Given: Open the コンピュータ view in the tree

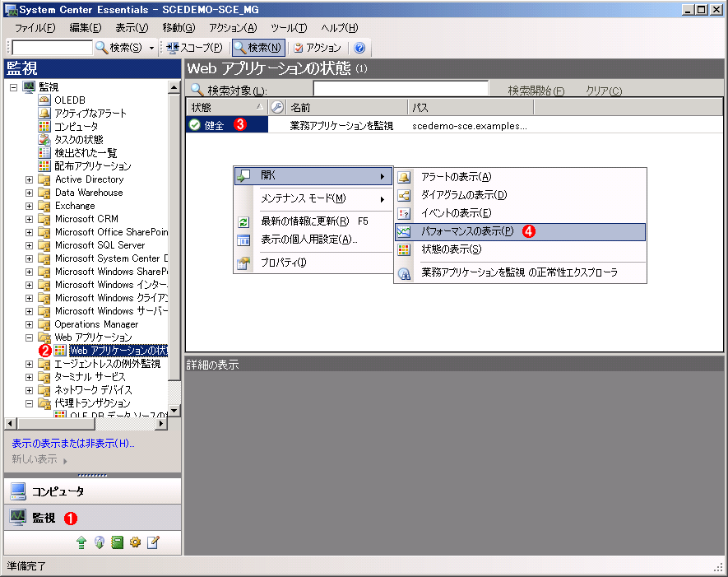Looking at the screenshot, I should tap(77, 127).
